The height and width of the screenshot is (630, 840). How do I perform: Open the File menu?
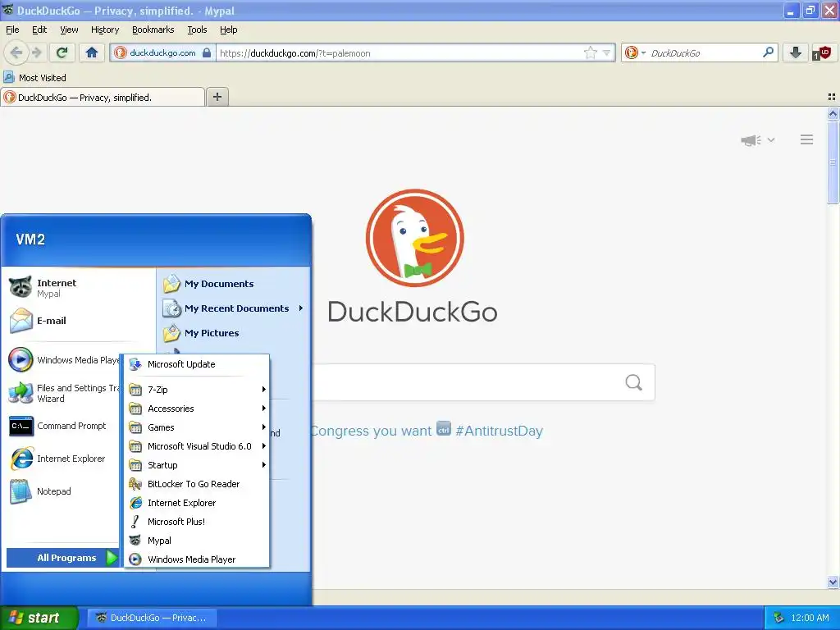(12, 30)
